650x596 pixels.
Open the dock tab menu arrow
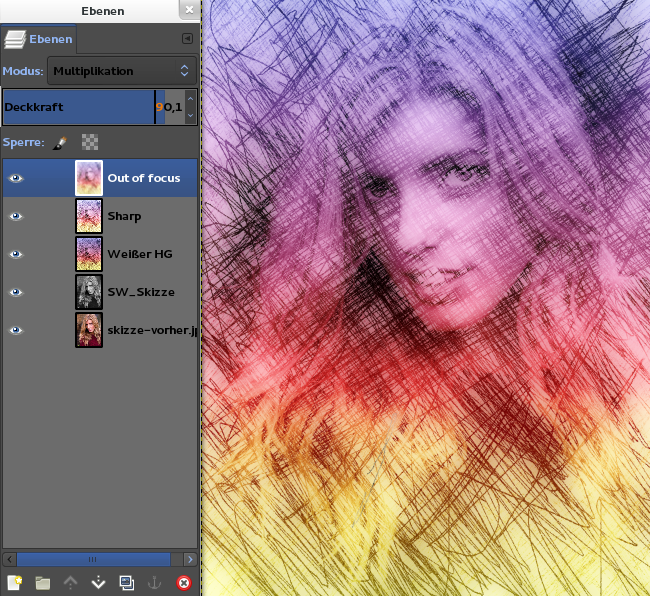(187, 39)
